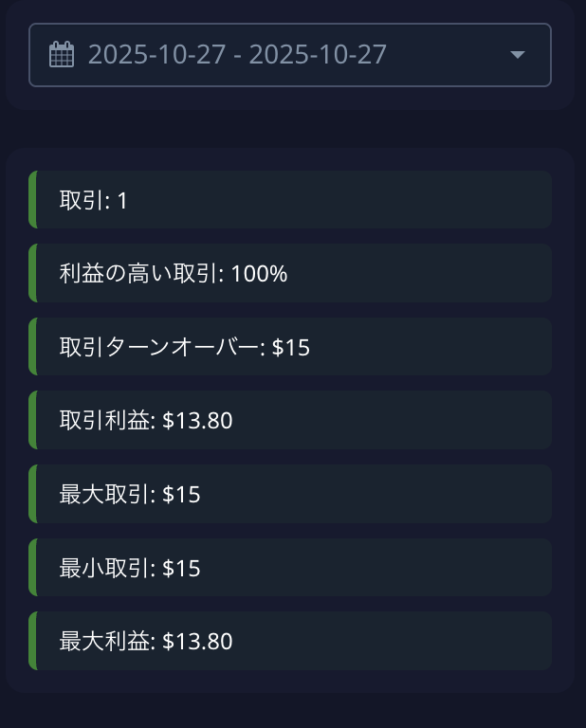Open the date range dropdown arrow
The height and width of the screenshot is (728, 586).
[x=517, y=55]
